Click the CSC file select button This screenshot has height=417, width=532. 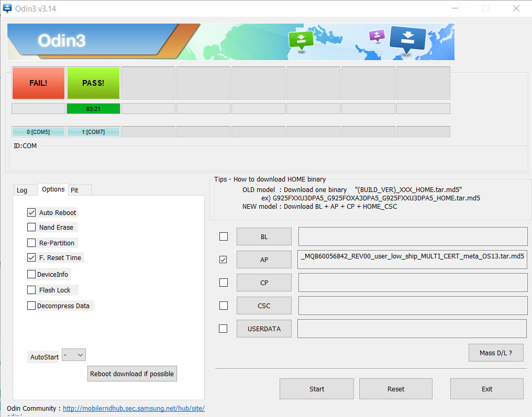264,306
